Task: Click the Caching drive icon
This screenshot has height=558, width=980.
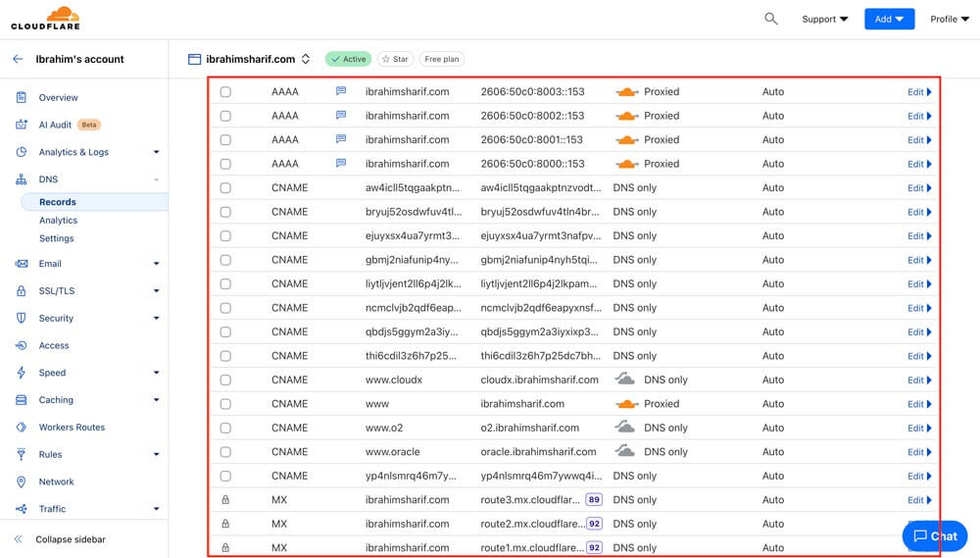Action: coord(22,400)
